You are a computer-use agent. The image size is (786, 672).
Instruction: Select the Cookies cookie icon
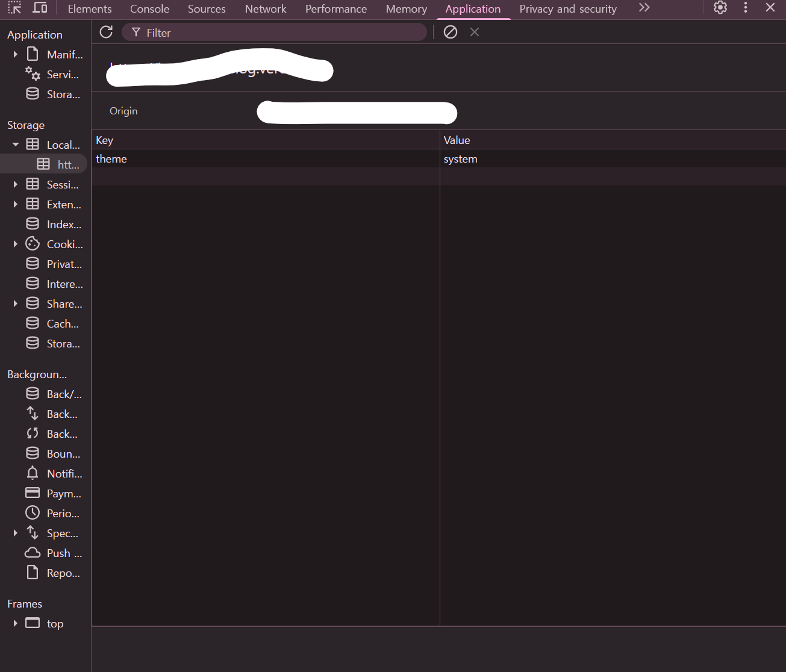33,244
